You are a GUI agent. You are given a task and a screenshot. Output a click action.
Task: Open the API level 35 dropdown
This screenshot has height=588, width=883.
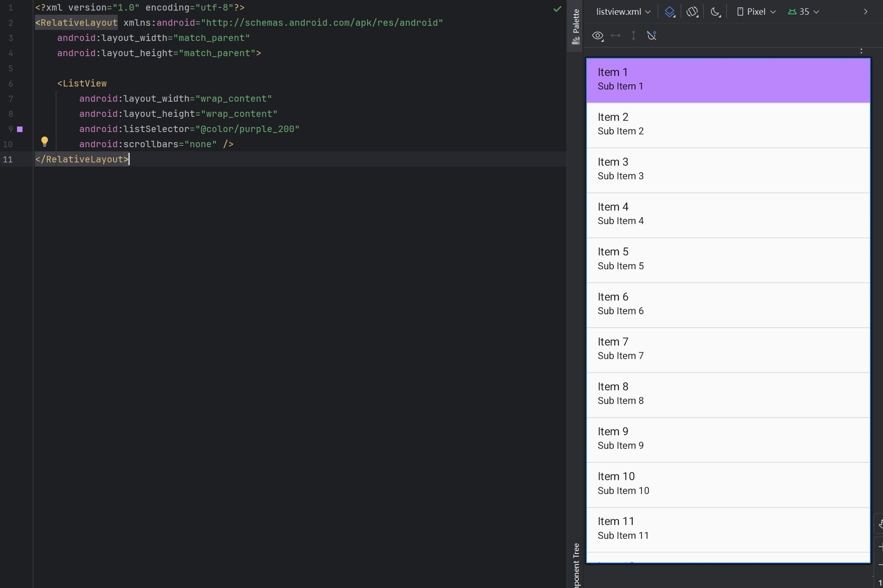pyautogui.click(x=803, y=12)
